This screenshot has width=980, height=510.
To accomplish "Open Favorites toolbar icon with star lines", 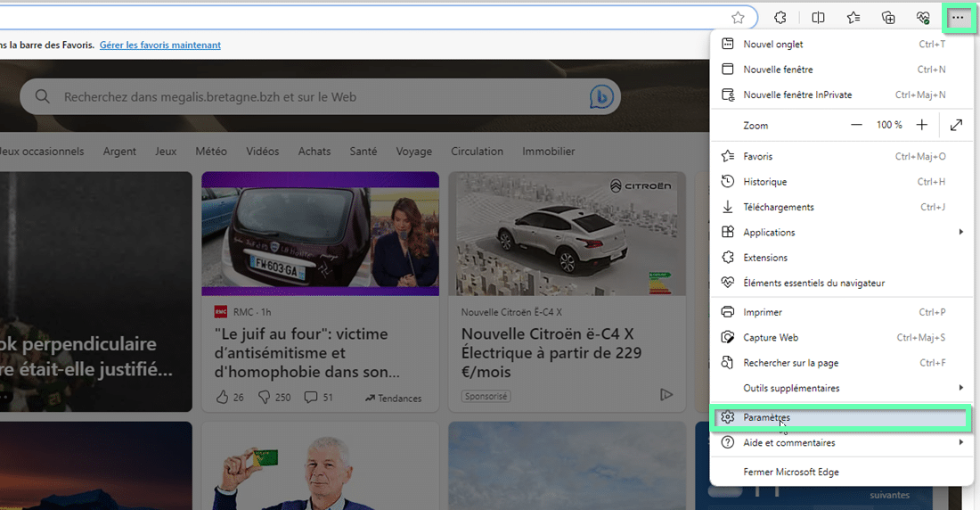I will [853, 18].
